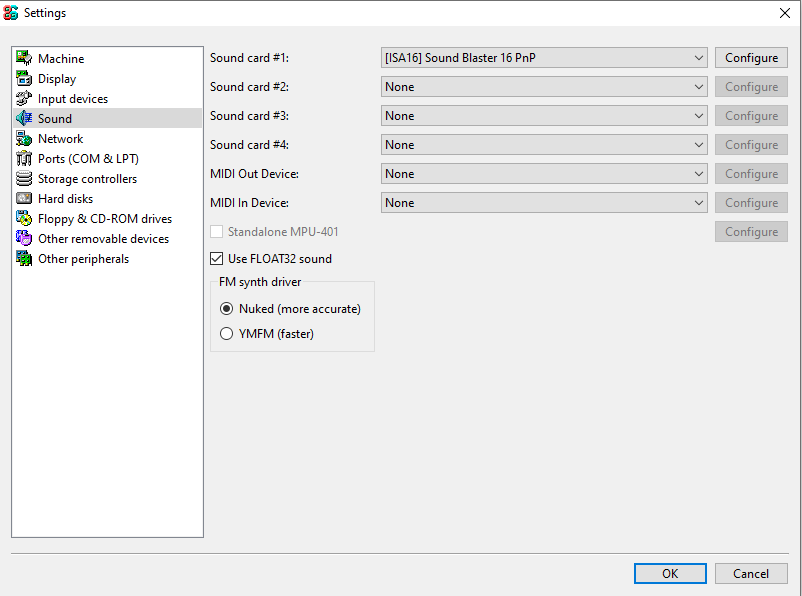This screenshot has height=596, width=802.
Task: Click Configure for Sound card #4
Action: tap(751, 145)
